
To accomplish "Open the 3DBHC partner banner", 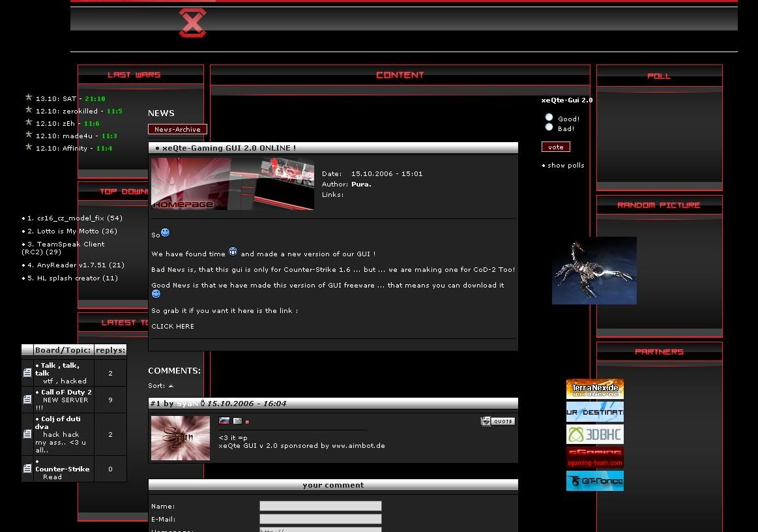I will [594, 434].
